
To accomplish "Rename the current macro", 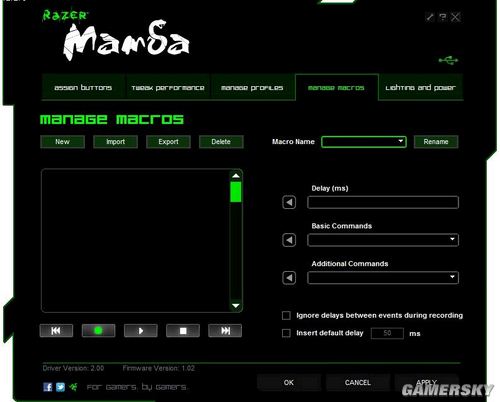I will (436, 142).
